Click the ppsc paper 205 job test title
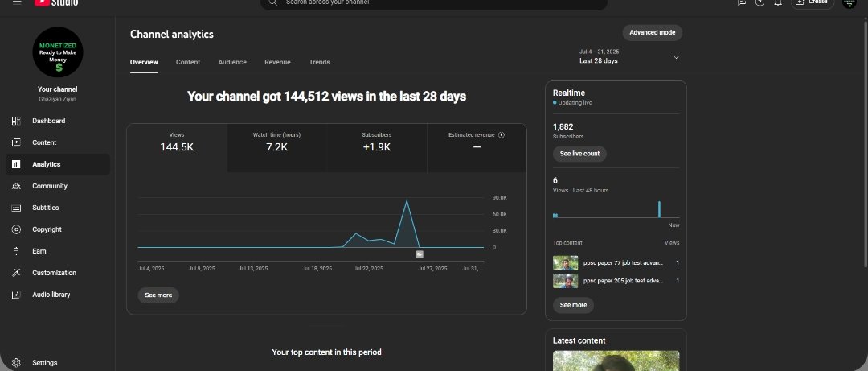This screenshot has height=371, width=868. point(623,281)
